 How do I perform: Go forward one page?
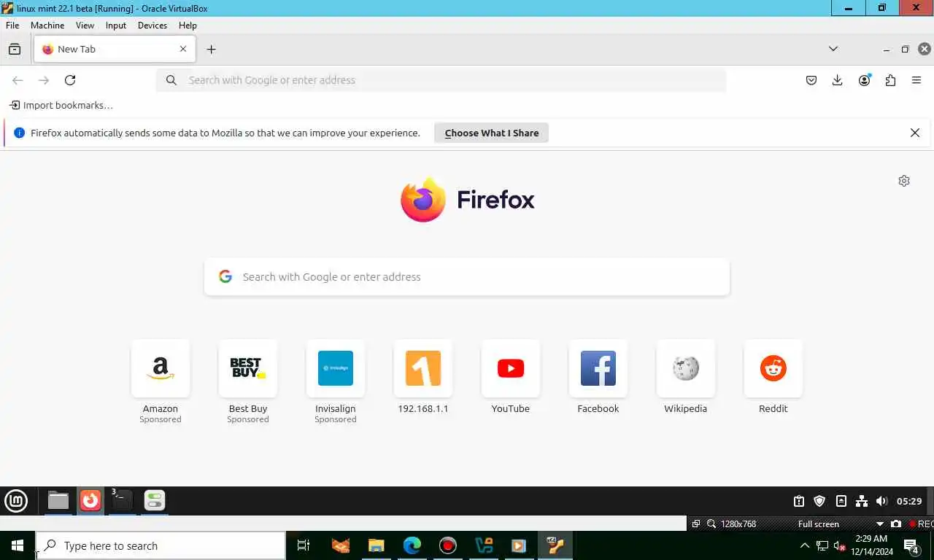44,80
